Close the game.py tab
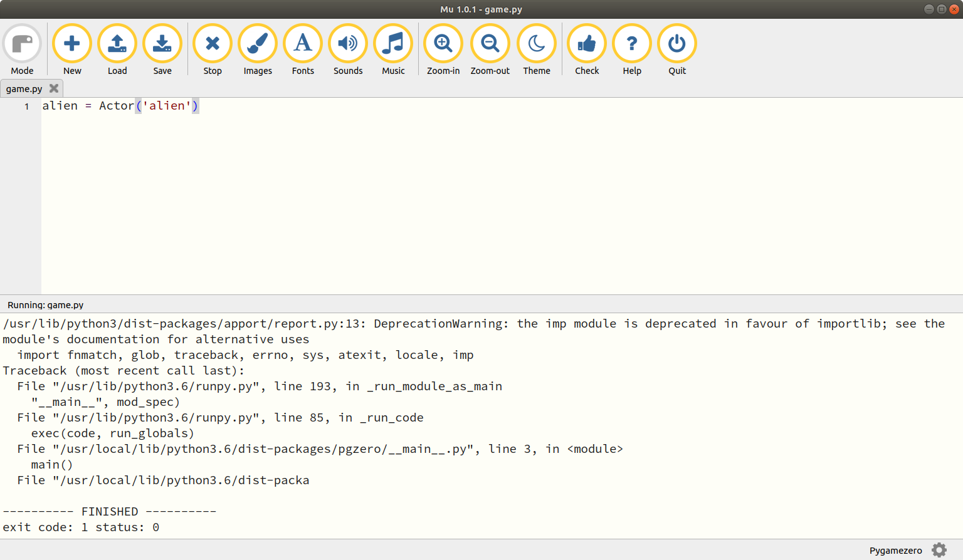The image size is (963, 560). (54, 88)
